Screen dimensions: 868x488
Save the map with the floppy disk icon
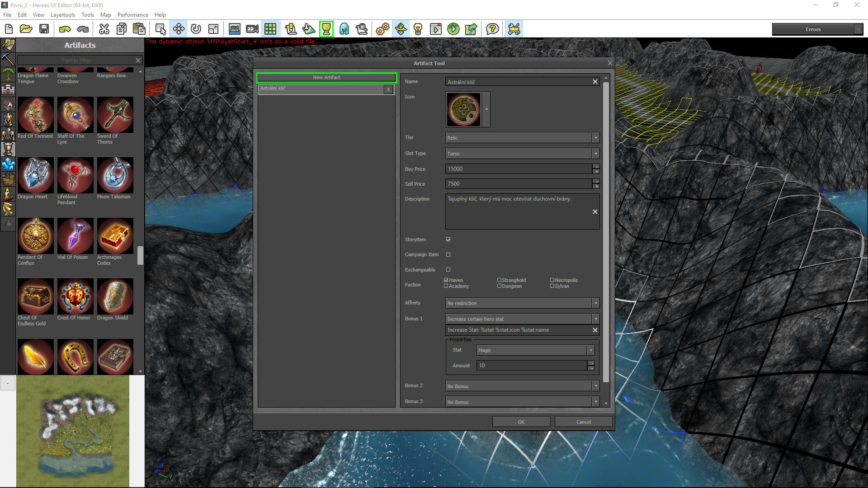click(x=44, y=29)
